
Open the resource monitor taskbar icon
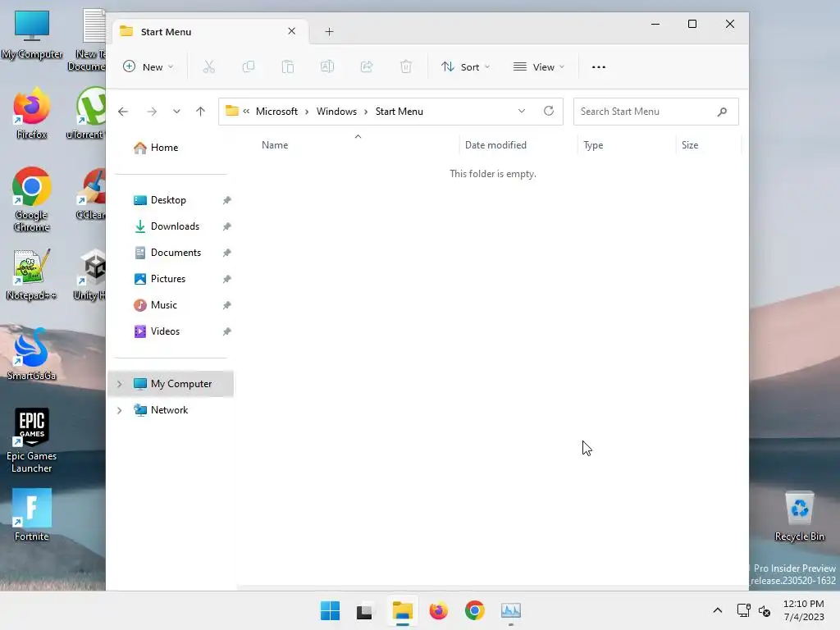pos(510,610)
